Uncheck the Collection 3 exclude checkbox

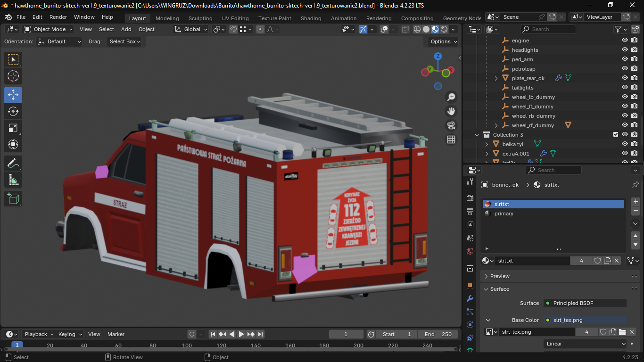point(615,135)
